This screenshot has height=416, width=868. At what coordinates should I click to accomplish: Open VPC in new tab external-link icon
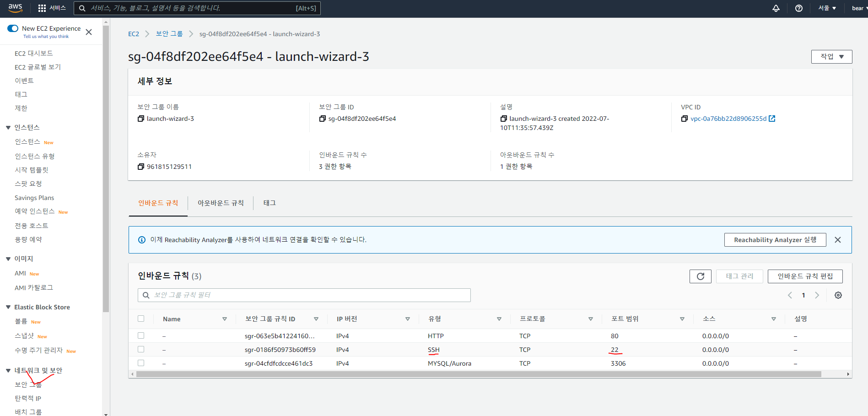(772, 119)
